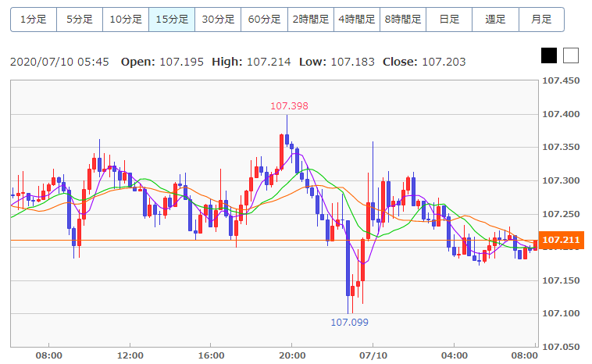Choose the 4時間足 timeframe

pos(357,20)
